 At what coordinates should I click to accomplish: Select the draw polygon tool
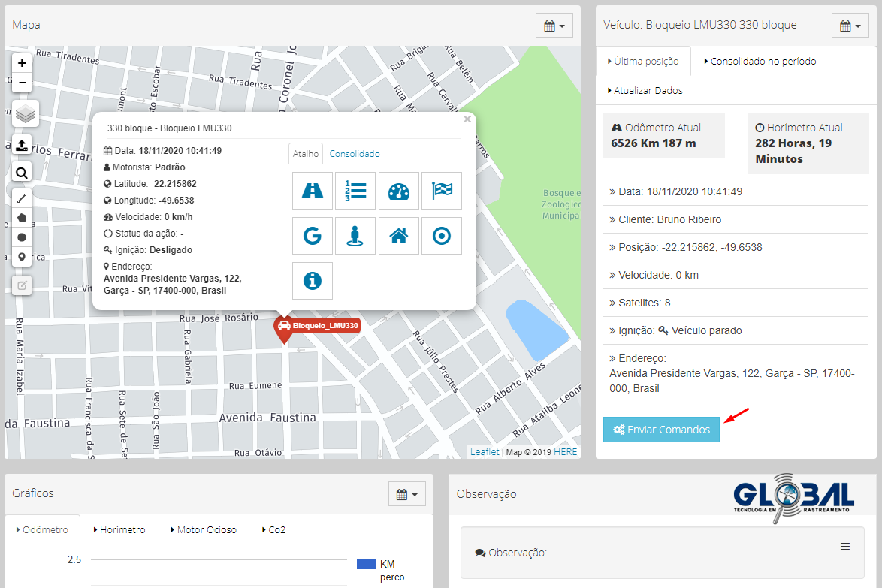pos(23,218)
